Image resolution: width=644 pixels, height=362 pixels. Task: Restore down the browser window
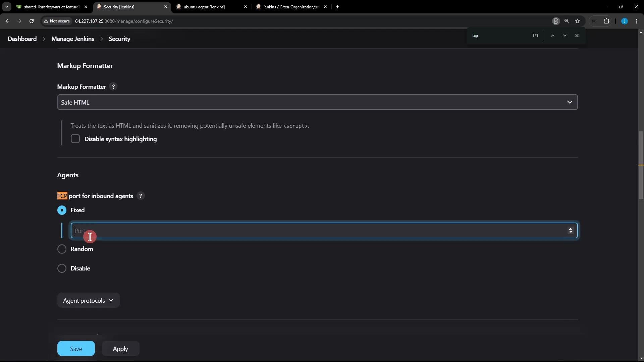(x=621, y=7)
